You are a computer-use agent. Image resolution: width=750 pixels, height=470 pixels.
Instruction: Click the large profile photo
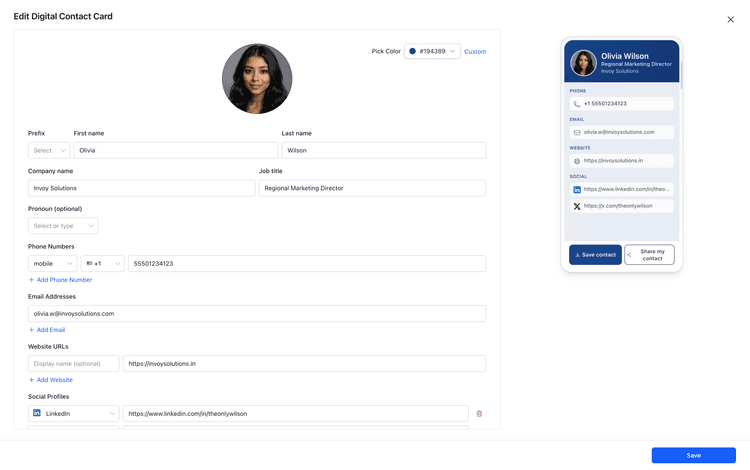(x=257, y=79)
